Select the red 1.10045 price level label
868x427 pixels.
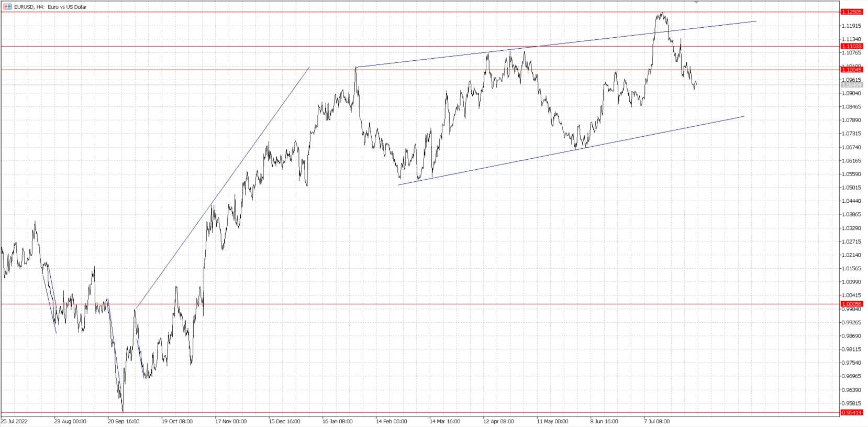click(851, 70)
